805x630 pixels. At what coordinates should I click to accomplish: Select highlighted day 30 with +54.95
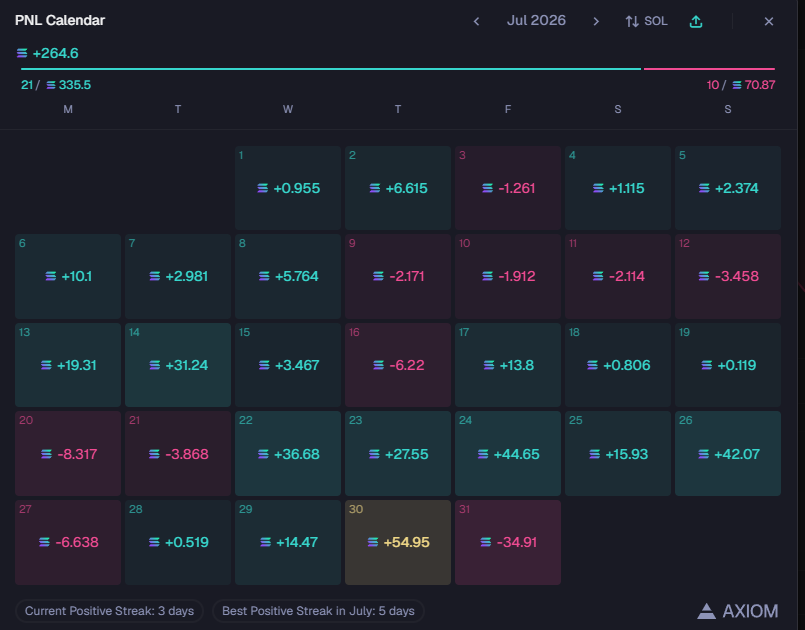(398, 542)
